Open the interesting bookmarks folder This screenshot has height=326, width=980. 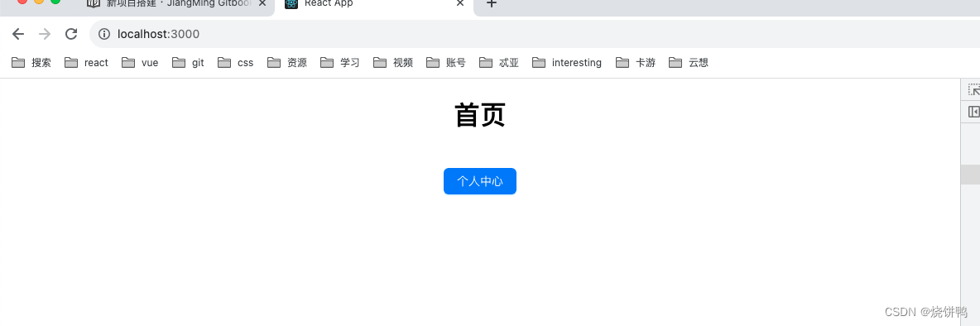click(567, 62)
